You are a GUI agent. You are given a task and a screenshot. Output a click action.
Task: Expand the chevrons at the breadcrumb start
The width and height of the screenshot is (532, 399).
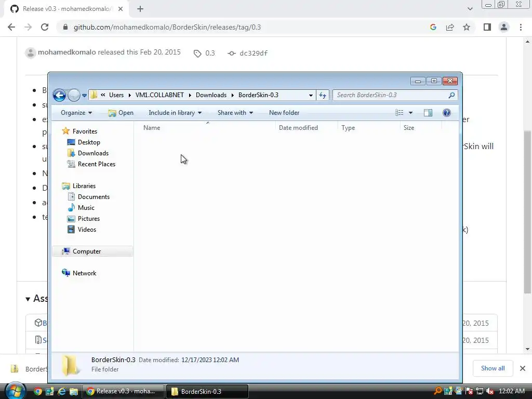[x=103, y=95]
